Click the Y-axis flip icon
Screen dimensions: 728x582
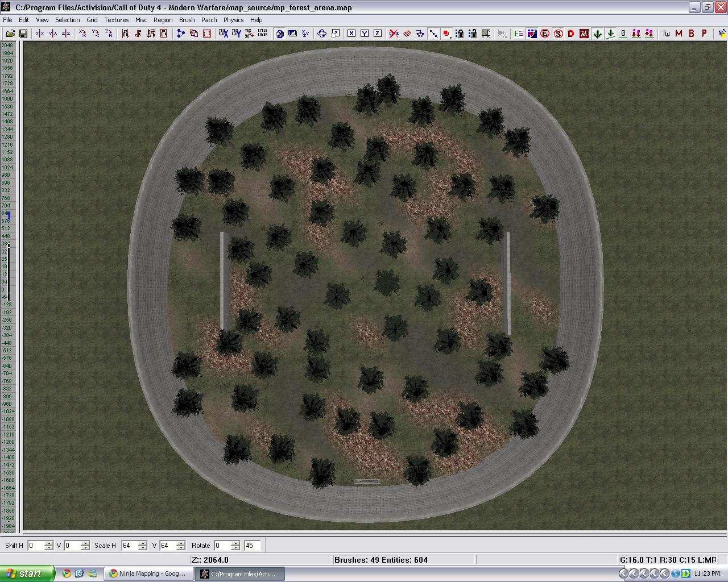(52, 34)
